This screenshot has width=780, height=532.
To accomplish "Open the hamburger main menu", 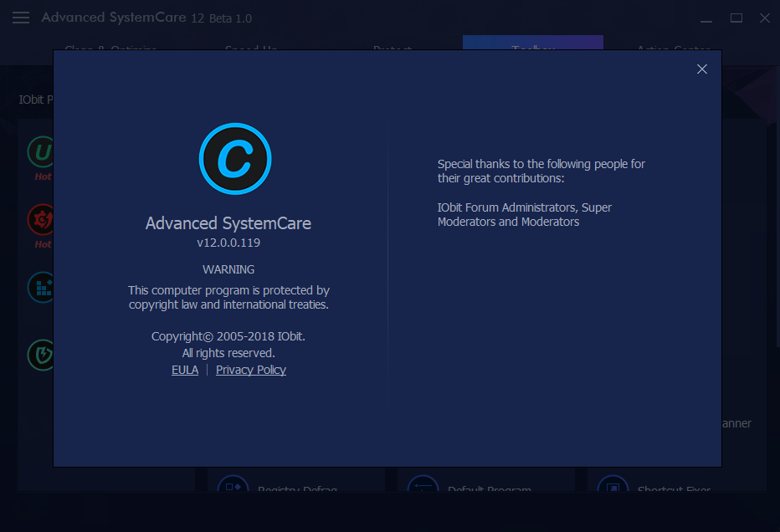I will [21, 18].
